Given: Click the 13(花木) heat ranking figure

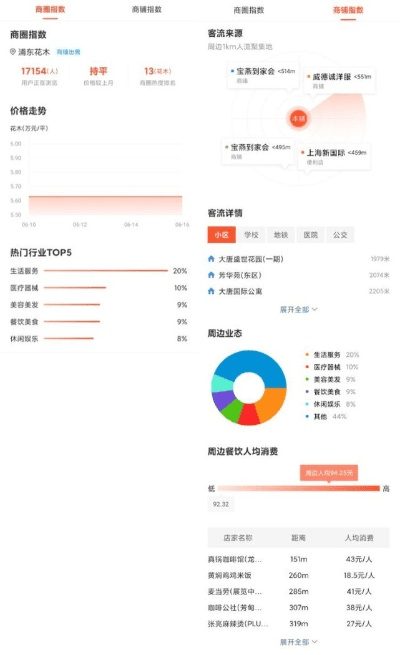Looking at the screenshot, I should 157,71.
